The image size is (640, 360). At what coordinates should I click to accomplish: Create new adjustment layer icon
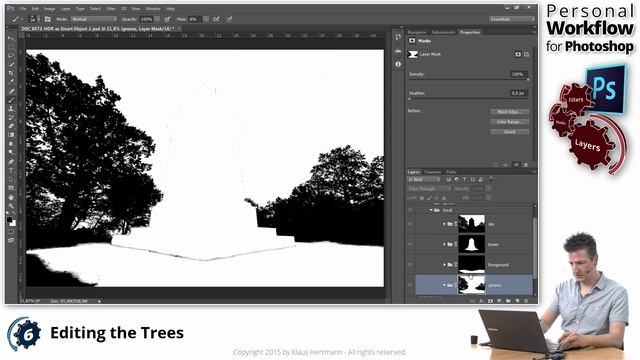pos(499,301)
